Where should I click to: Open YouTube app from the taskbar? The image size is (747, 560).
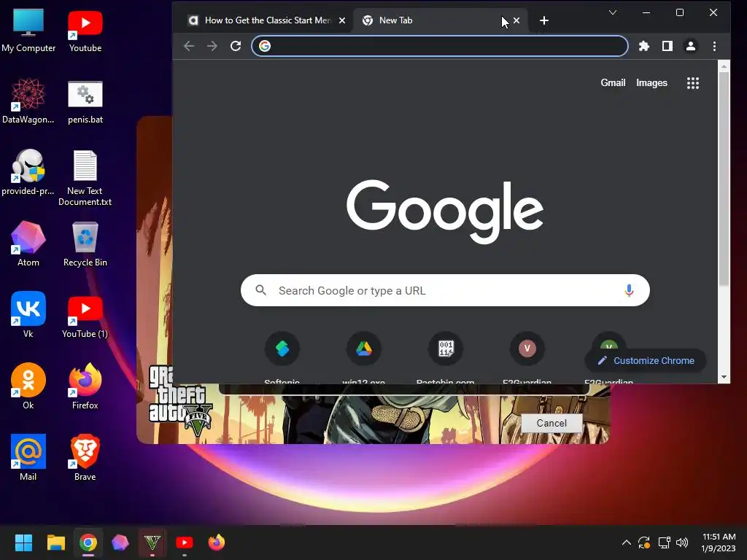(185, 542)
